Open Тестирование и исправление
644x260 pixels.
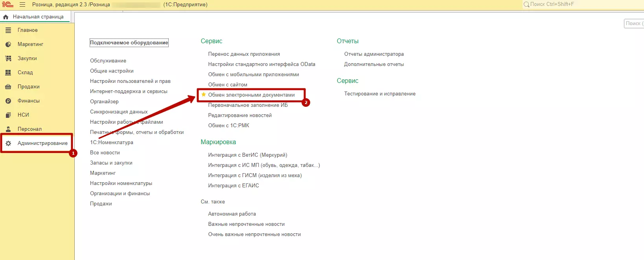pyautogui.click(x=380, y=94)
